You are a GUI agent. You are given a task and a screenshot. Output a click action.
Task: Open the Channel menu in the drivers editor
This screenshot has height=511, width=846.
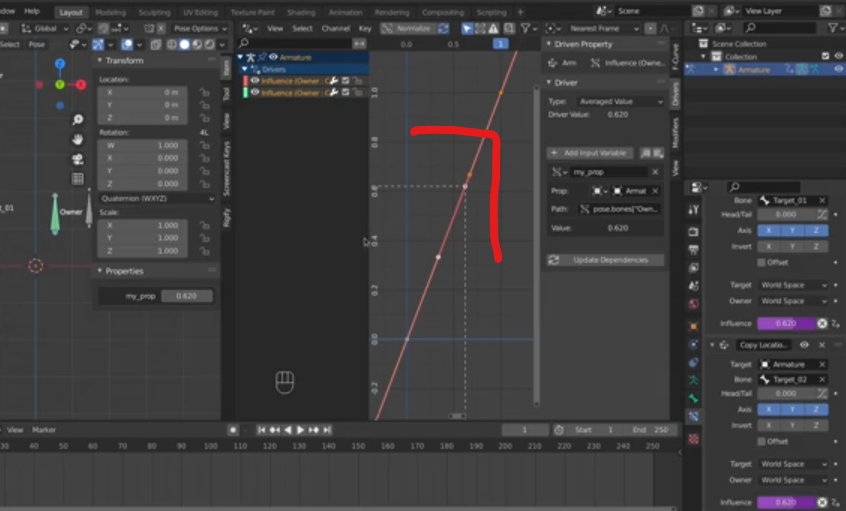coord(336,29)
